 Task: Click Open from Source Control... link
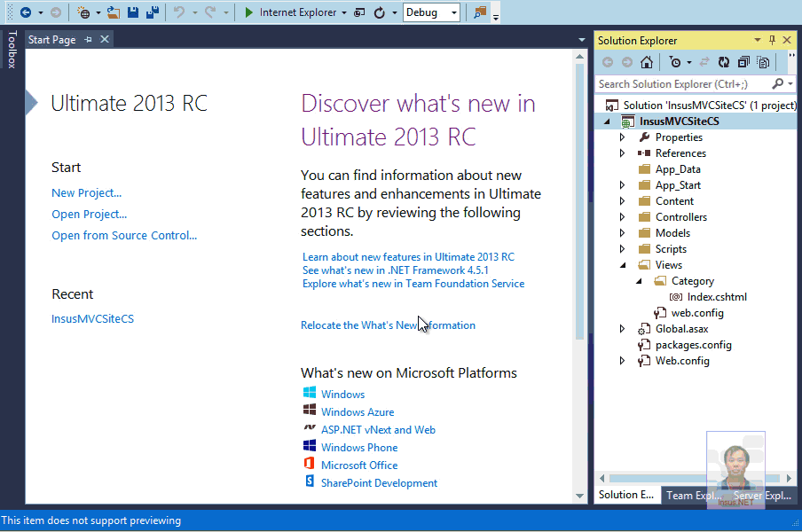(x=124, y=235)
